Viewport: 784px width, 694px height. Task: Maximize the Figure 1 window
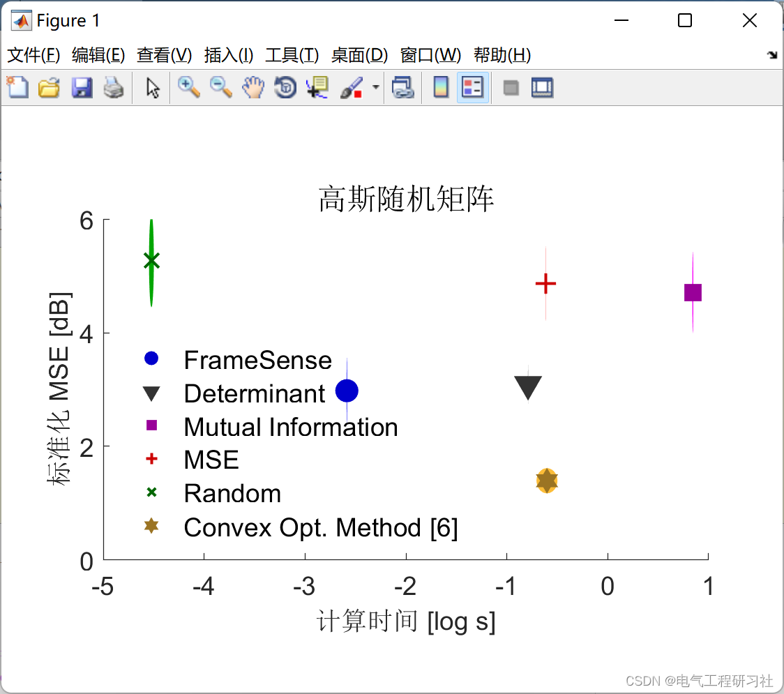click(x=684, y=20)
